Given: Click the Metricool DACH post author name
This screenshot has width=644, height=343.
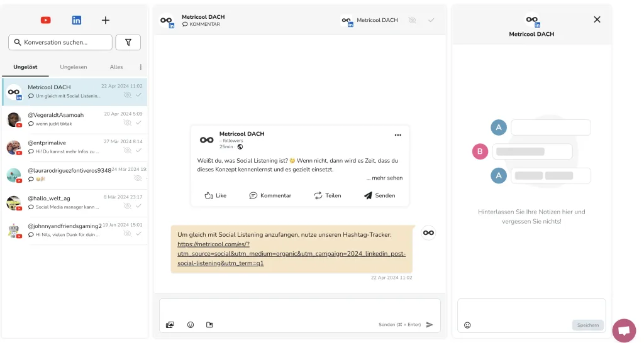Looking at the screenshot, I should point(242,134).
